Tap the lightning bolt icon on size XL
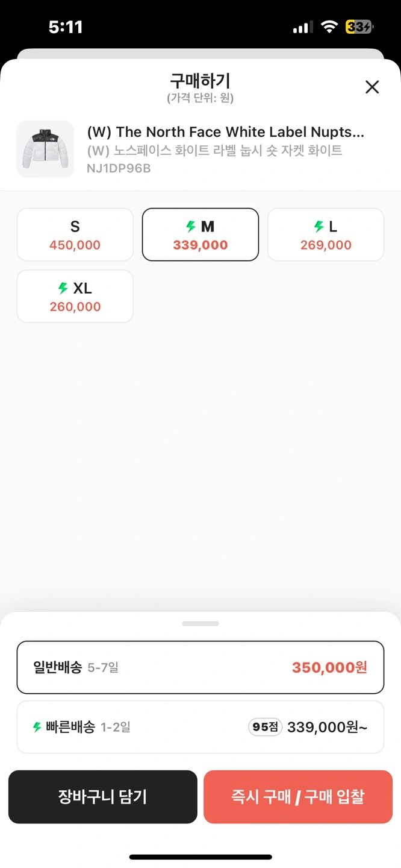 [x=63, y=288]
